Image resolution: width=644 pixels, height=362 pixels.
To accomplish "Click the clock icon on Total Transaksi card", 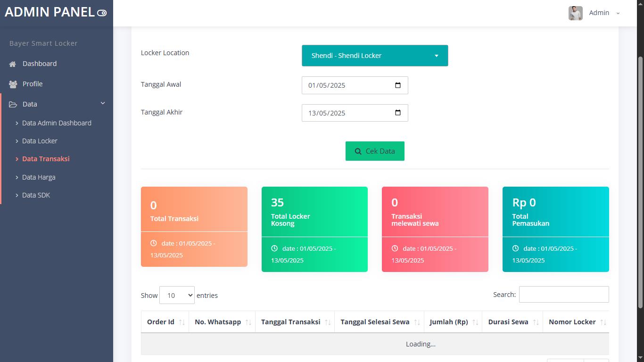I will [153, 243].
